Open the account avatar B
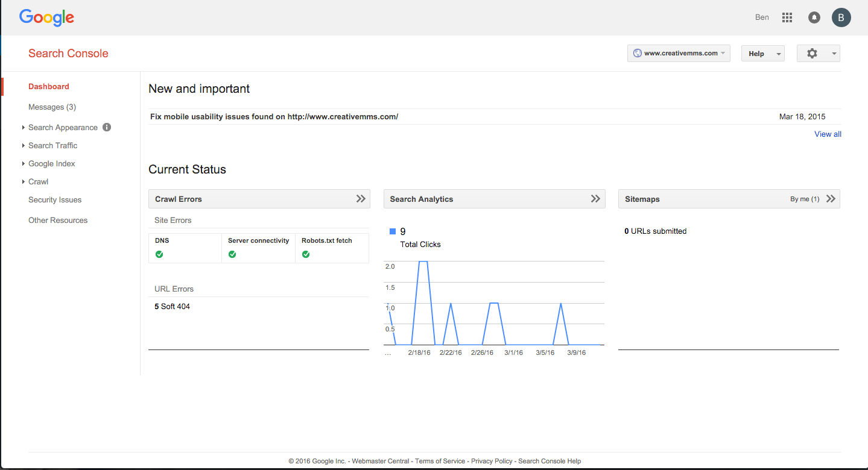Screen dimensions: 868x470 pyautogui.click(x=841, y=17)
